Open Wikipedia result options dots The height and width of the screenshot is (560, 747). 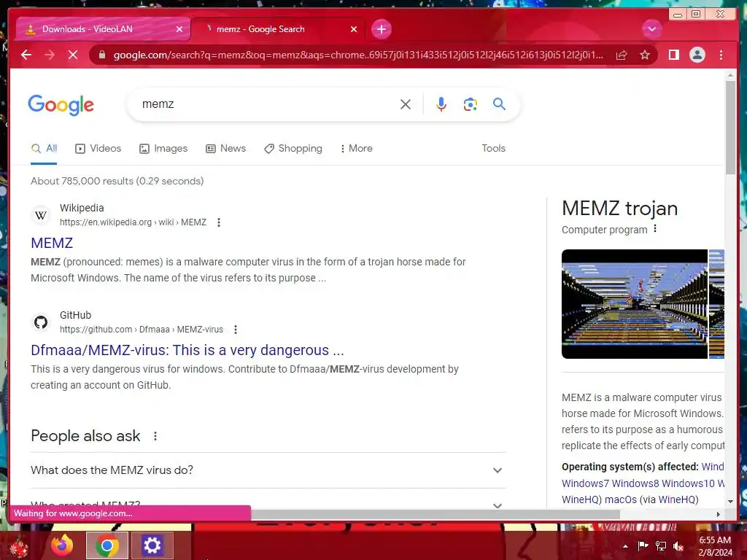219,222
